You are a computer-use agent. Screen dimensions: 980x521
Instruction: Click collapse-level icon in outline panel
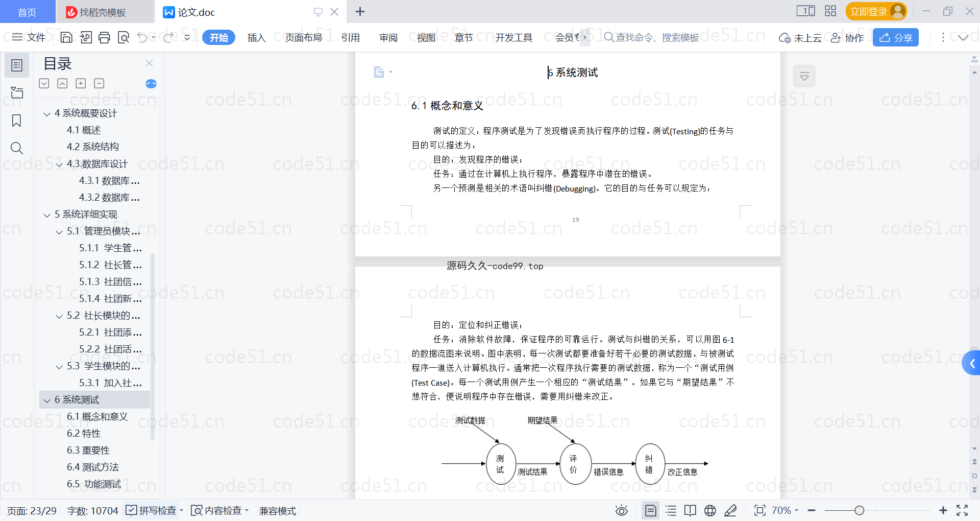point(62,83)
